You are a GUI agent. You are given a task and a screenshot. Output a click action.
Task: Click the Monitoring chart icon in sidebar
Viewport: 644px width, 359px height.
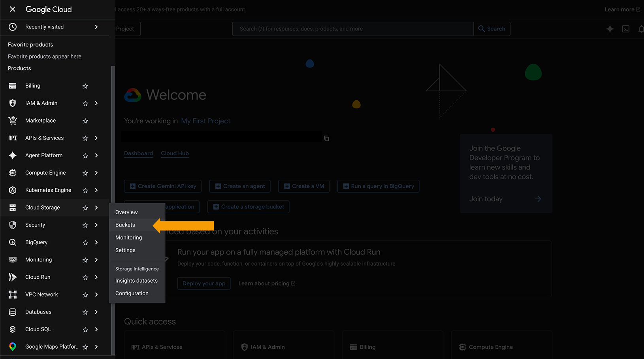[x=13, y=260]
